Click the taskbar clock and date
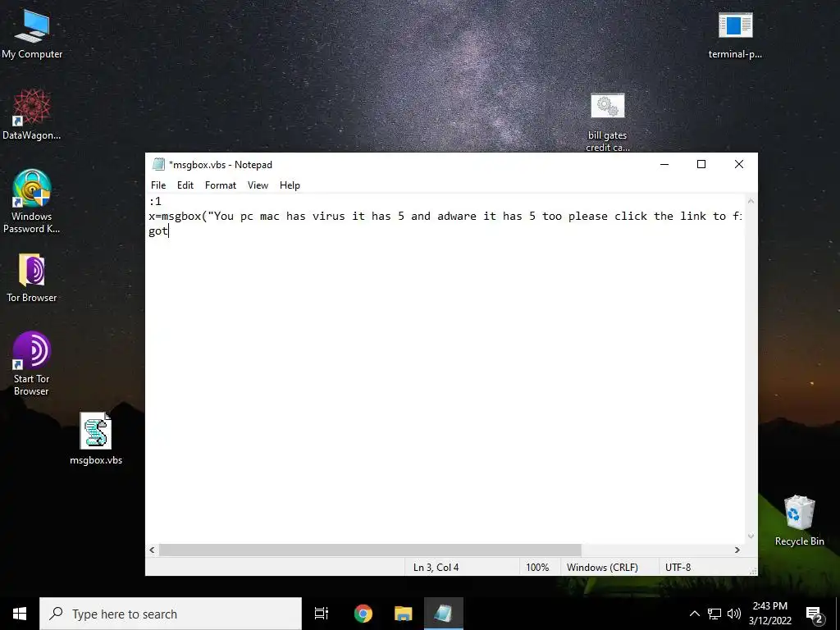 [769, 614]
